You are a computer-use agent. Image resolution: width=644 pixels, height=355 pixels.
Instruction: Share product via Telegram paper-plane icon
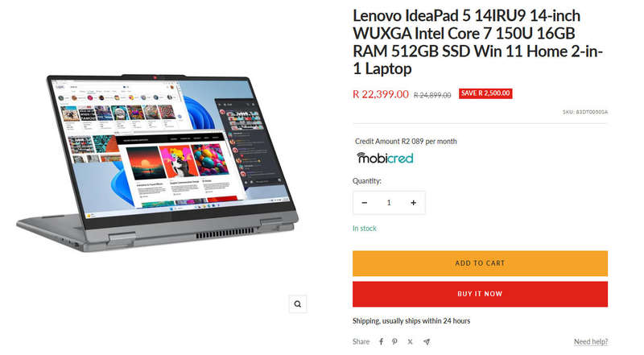click(427, 341)
